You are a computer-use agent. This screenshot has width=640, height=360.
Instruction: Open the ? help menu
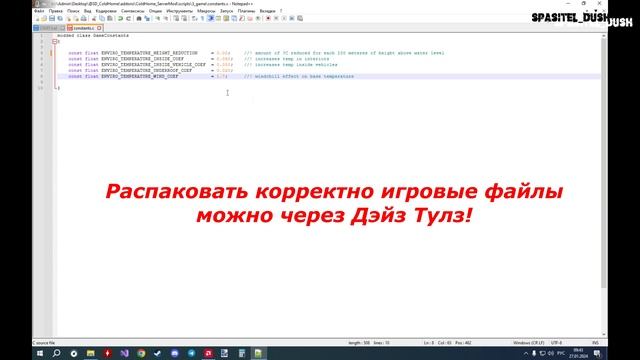[x=281, y=11]
